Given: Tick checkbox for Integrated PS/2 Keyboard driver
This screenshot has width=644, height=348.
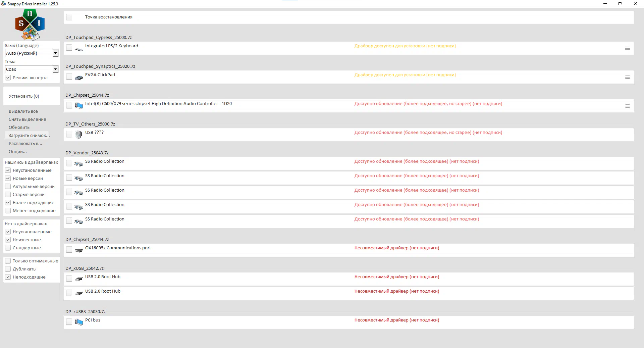Looking at the screenshot, I should click(x=69, y=48).
